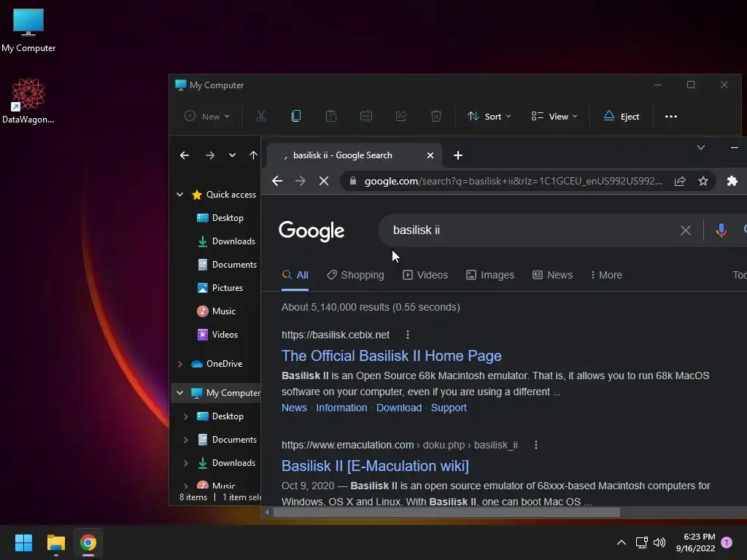The width and height of the screenshot is (747, 560).
Task: Switch to Shopping results tab
Action: (x=355, y=275)
